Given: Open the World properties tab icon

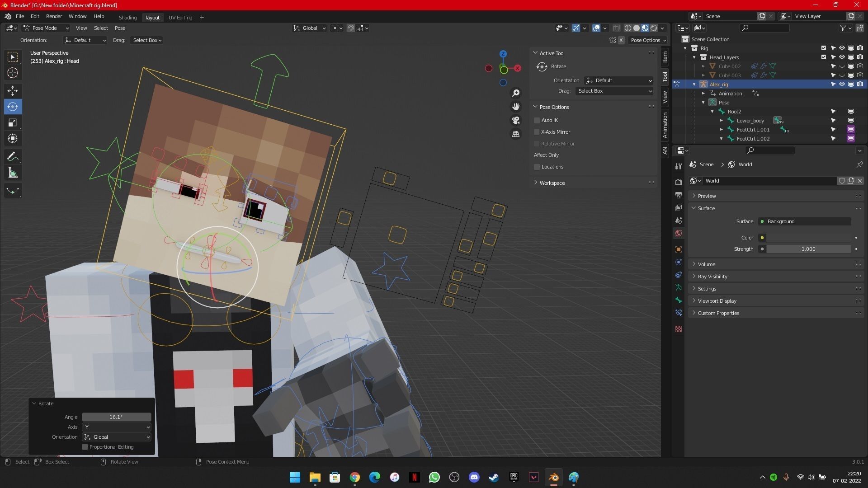Looking at the screenshot, I should (679, 233).
